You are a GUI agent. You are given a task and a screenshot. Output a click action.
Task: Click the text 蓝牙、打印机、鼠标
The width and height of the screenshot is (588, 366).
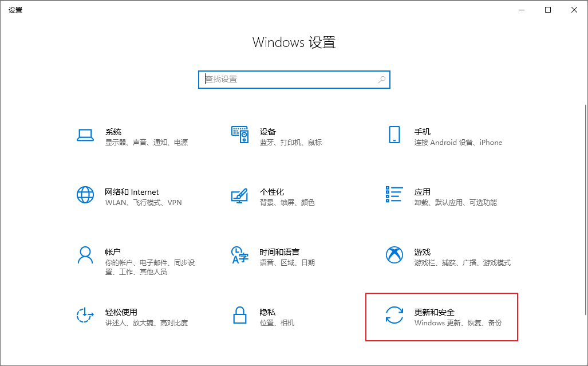pyautogui.click(x=291, y=143)
